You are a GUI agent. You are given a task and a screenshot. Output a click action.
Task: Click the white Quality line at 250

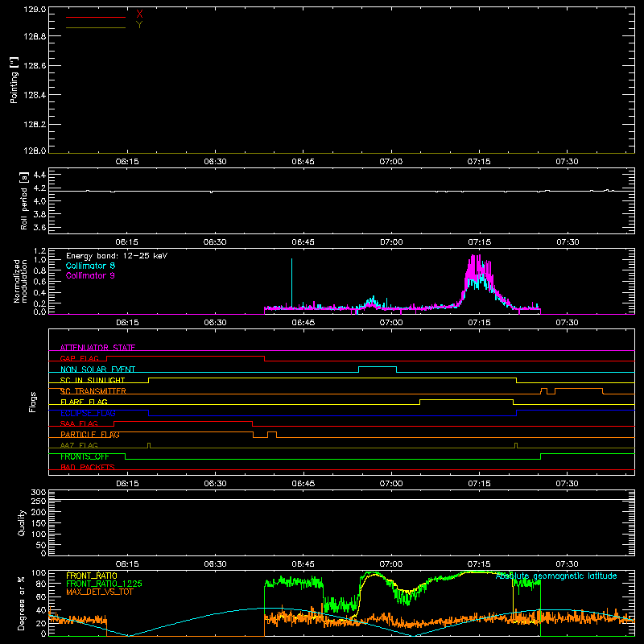pos(341,500)
